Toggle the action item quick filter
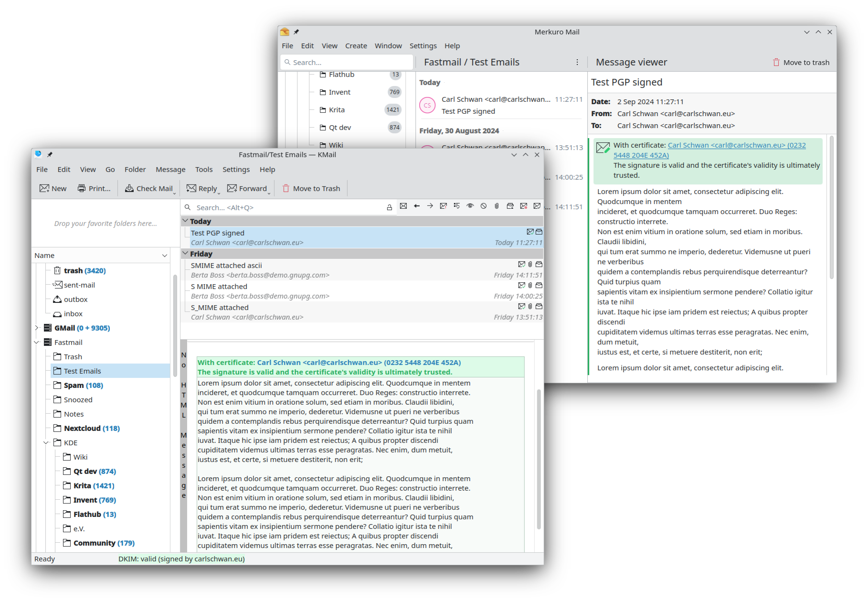Viewport: 868px width, 602px height. 457,206
